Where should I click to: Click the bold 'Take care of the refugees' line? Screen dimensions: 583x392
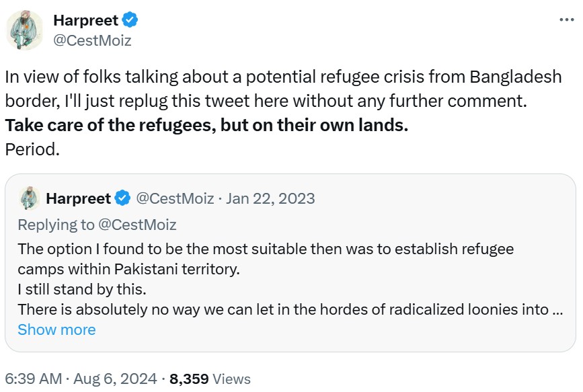pyautogui.click(x=206, y=125)
